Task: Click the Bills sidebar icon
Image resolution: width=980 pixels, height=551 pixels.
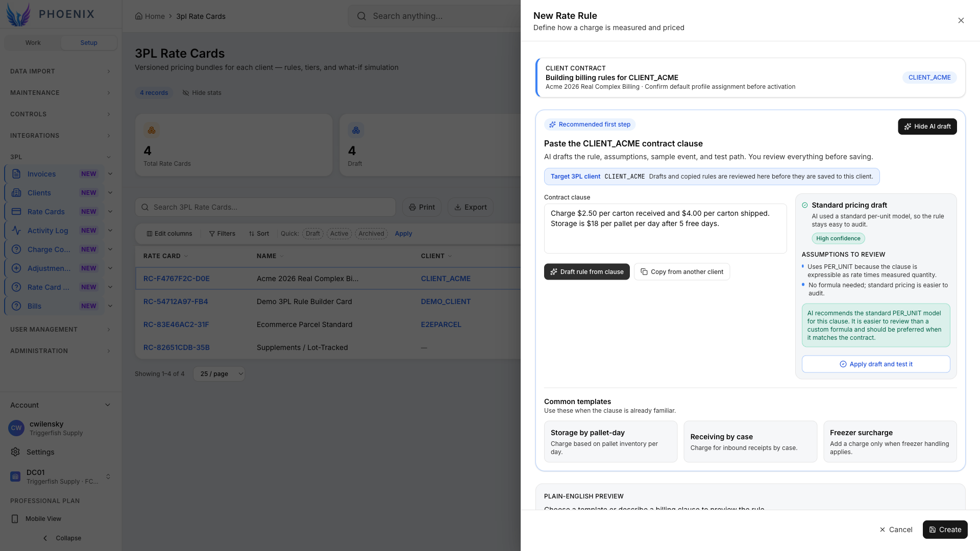Action: click(x=16, y=306)
